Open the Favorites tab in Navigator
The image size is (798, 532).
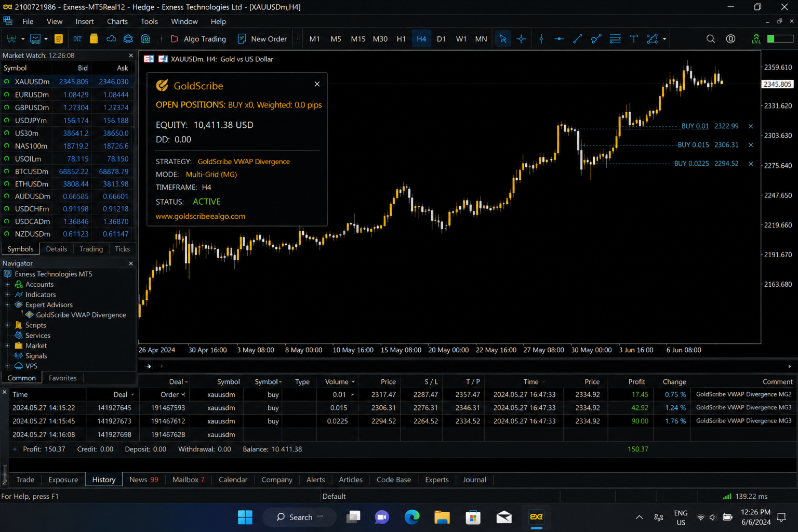tap(63, 378)
